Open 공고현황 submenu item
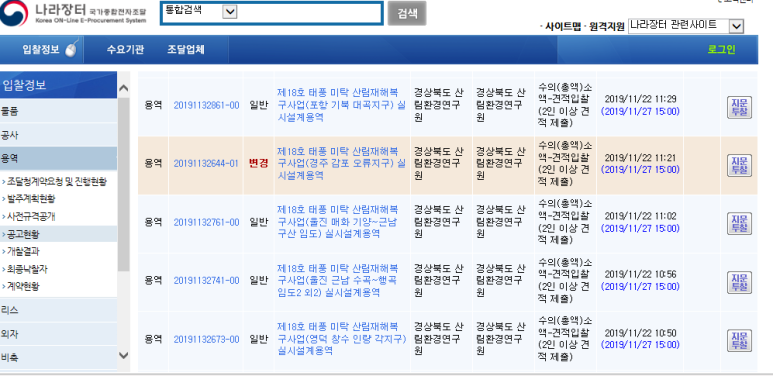The width and height of the screenshot is (773, 376). (23, 234)
